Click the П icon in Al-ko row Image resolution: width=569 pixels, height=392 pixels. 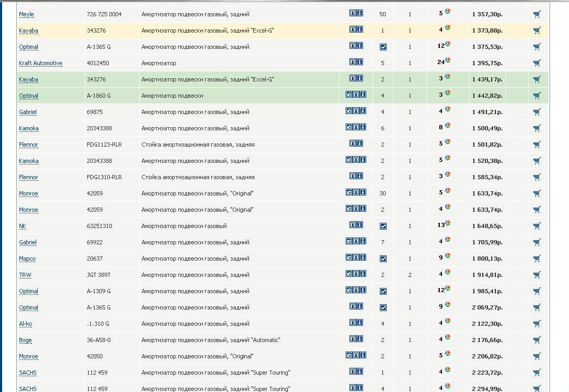point(353,323)
